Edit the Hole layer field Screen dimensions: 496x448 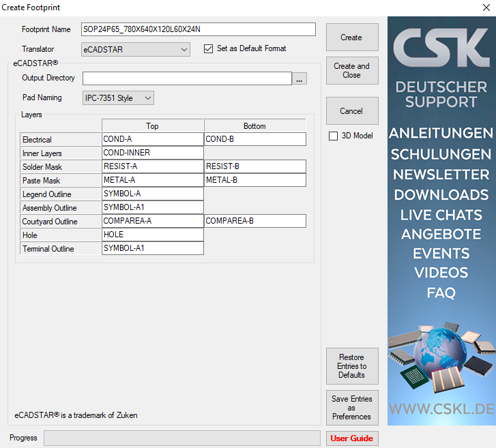tap(152, 235)
